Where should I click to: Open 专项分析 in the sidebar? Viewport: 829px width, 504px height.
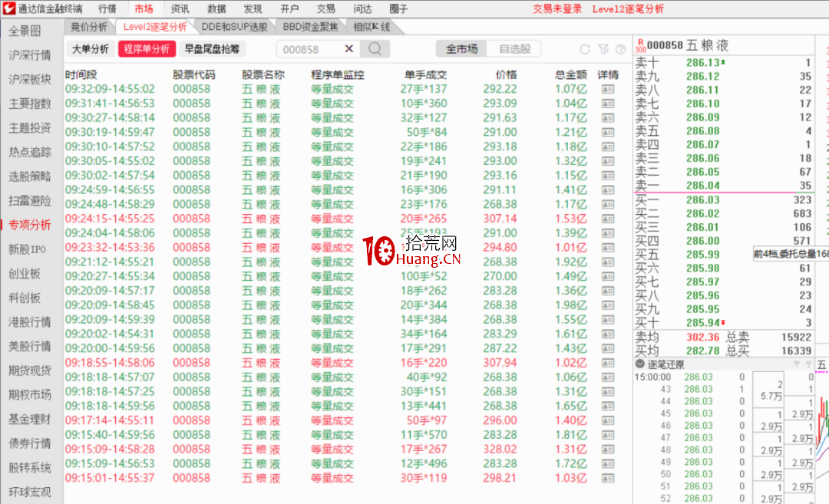(x=30, y=225)
